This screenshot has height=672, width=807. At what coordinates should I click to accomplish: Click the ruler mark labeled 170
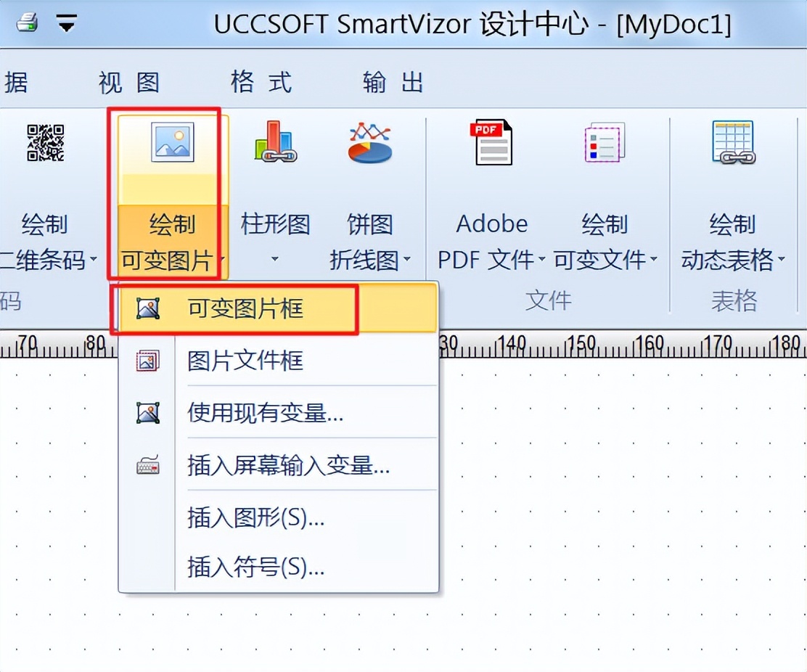[x=717, y=343]
